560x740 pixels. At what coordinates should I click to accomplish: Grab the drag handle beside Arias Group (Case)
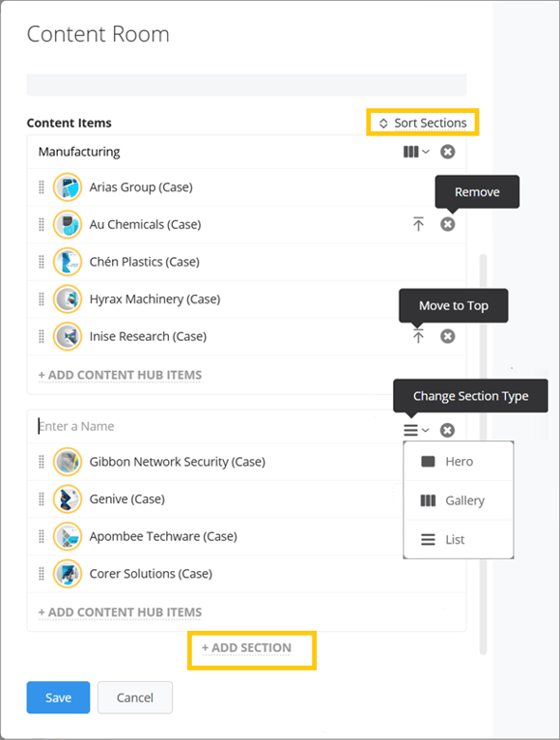(x=42, y=186)
